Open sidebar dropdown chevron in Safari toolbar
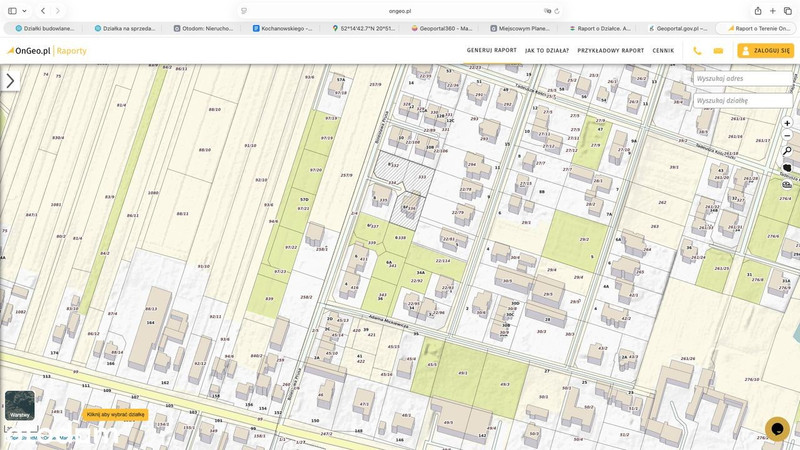This screenshot has width=800, height=450. point(25,11)
